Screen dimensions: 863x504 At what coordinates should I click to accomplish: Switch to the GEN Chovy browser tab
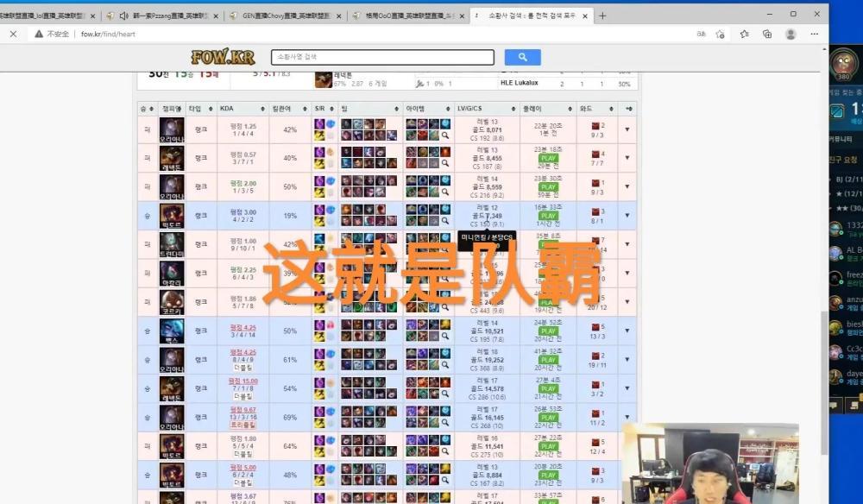284,16
